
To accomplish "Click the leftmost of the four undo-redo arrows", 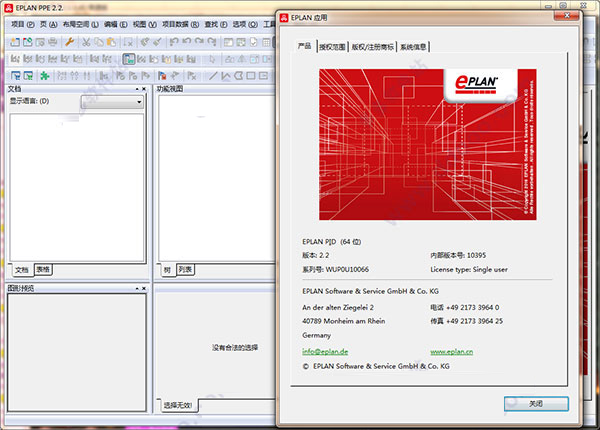I will coord(174,42).
